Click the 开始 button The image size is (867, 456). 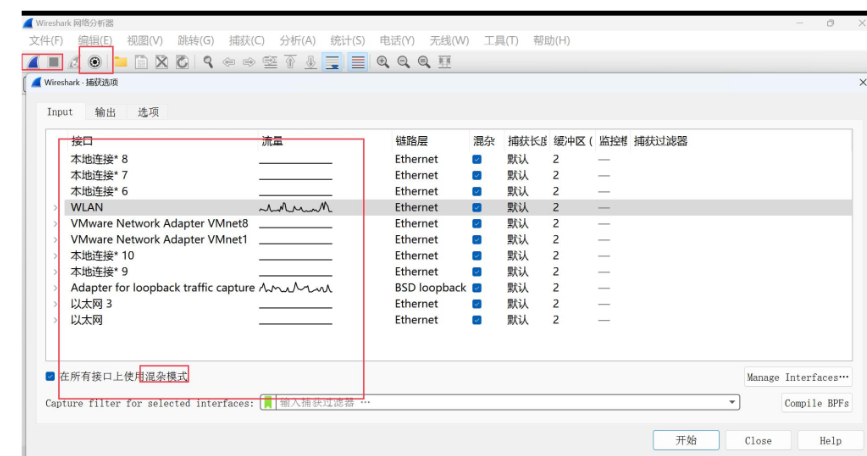pos(685,440)
